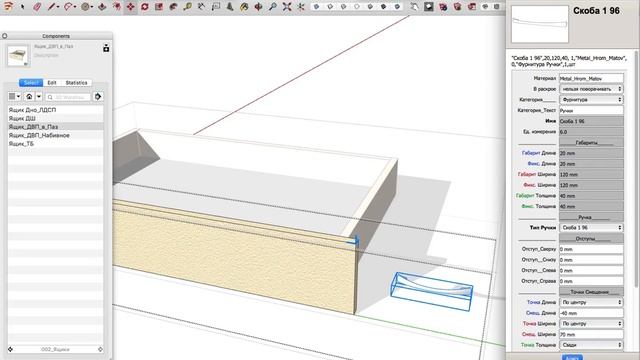Click the 3D Warehouse search field
640x360 pixels.
tap(68, 97)
